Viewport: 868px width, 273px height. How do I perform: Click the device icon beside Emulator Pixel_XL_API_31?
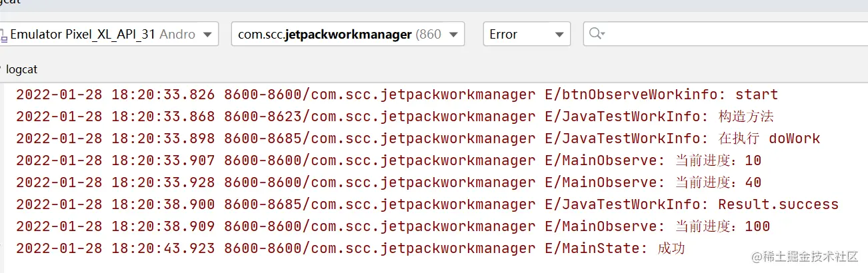click(x=3, y=34)
